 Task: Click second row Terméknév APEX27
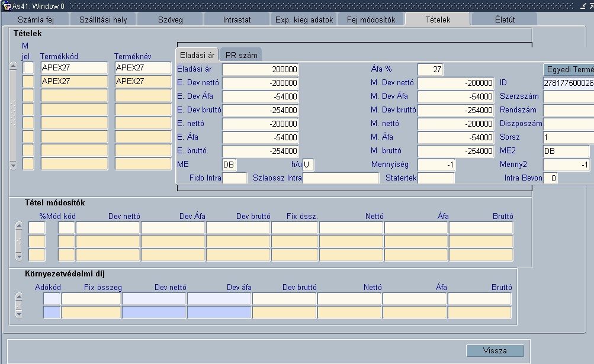143,82
